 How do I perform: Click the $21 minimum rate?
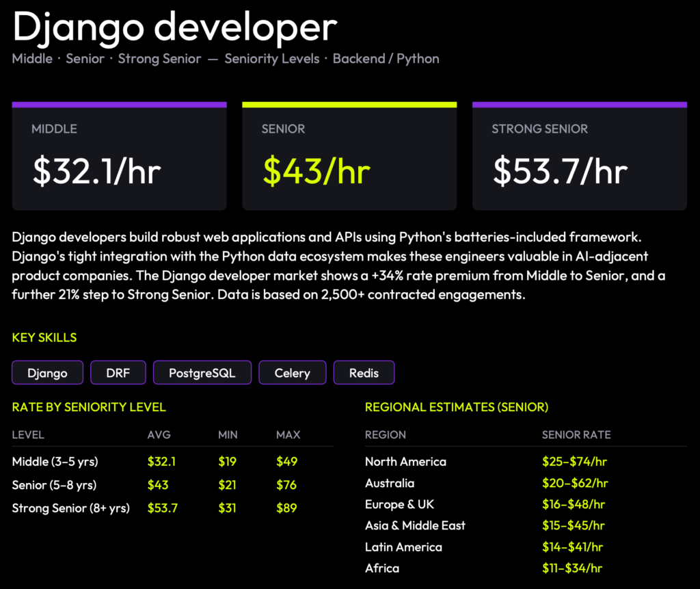[x=227, y=485]
